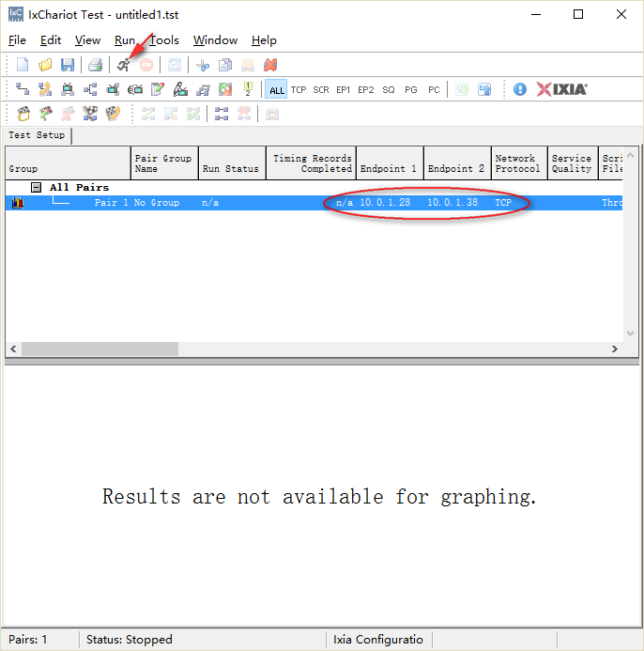Open the Help menu
The width and height of the screenshot is (644, 651).
(264, 40)
